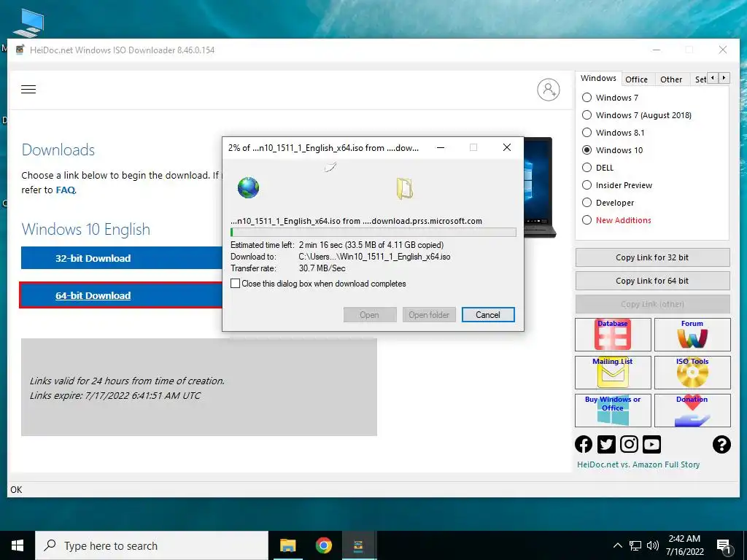Minimize the download progress dialog
Screen dimensions: 747x560
441,147
